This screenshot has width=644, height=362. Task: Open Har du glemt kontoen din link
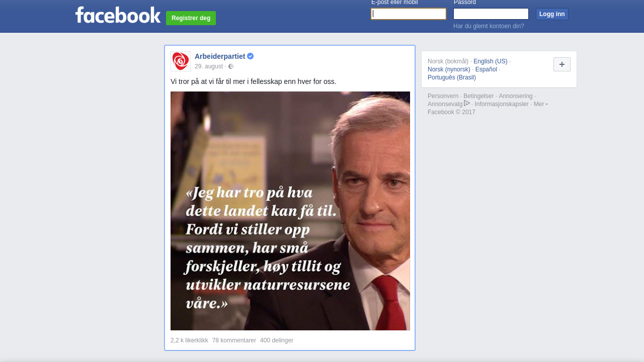[489, 26]
